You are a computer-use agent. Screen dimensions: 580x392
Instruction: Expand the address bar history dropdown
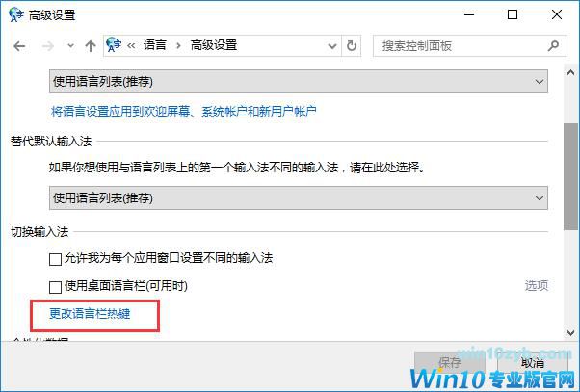click(x=332, y=46)
